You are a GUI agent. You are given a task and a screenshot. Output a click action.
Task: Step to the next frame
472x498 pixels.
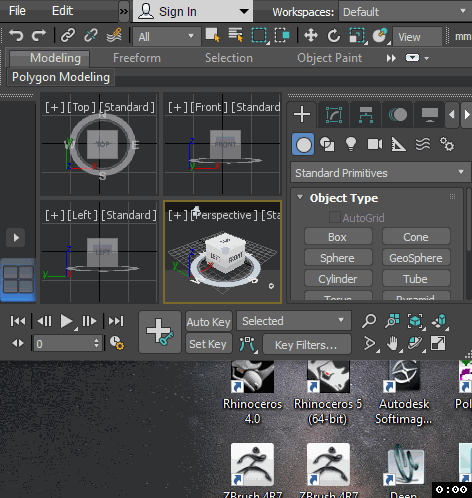[x=89, y=321]
